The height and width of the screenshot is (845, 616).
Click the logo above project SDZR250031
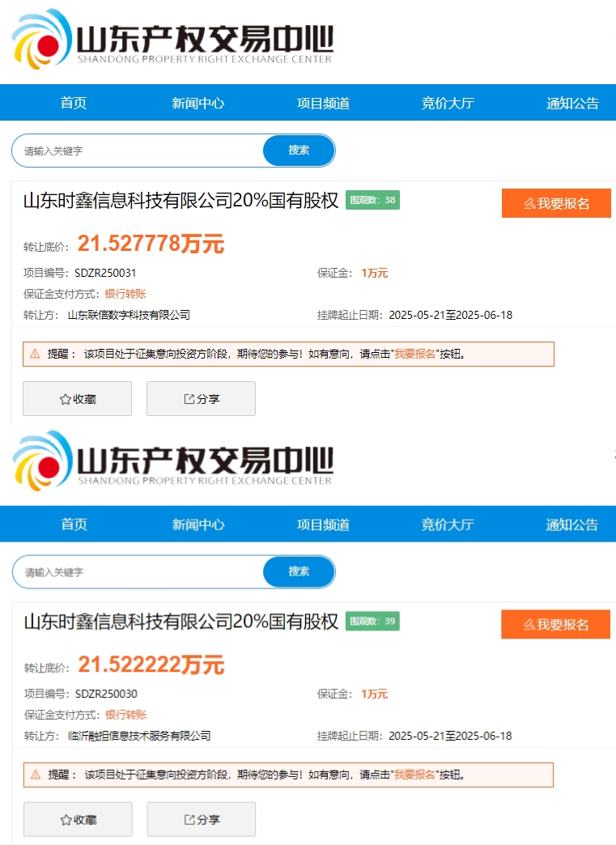(x=172, y=40)
